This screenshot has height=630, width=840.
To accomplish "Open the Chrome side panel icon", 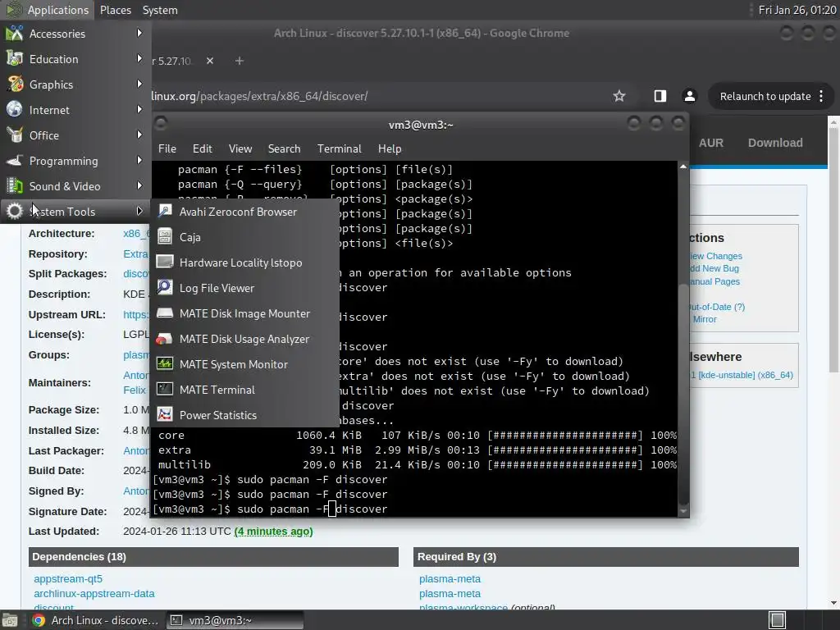I will point(660,97).
